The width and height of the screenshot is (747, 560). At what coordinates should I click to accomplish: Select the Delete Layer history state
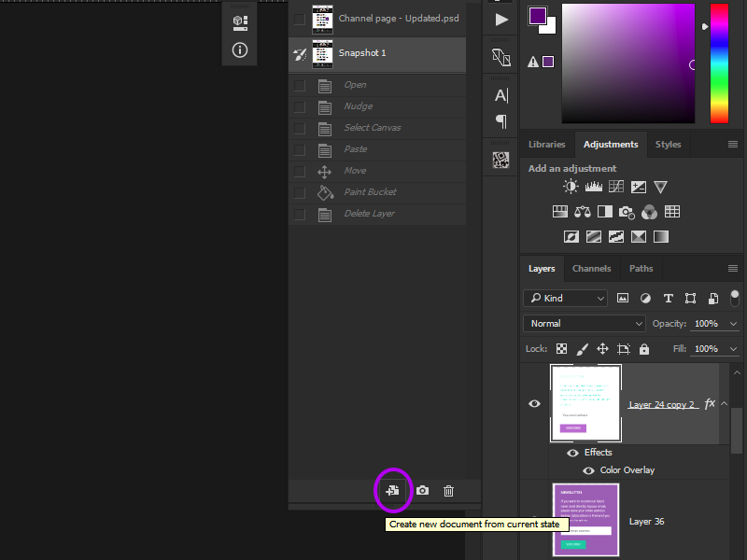[377, 214]
